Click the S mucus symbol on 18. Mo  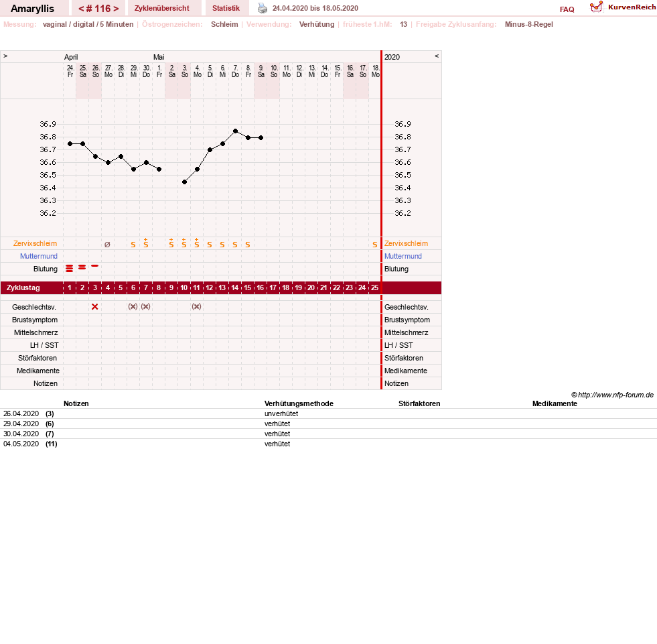pyautogui.click(x=375, y=245)
